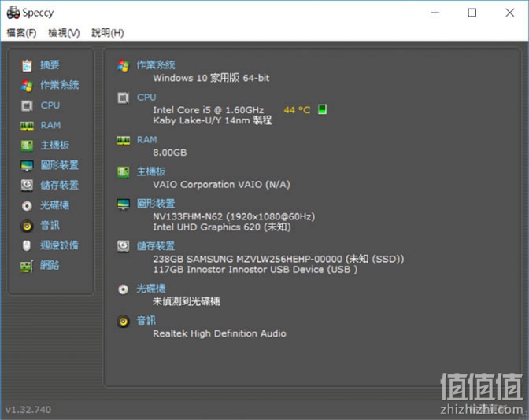The width and height of the screenshot is (529, 420).
Task: Select 作業系統 in the sidebar
Action: coord(60,85)
